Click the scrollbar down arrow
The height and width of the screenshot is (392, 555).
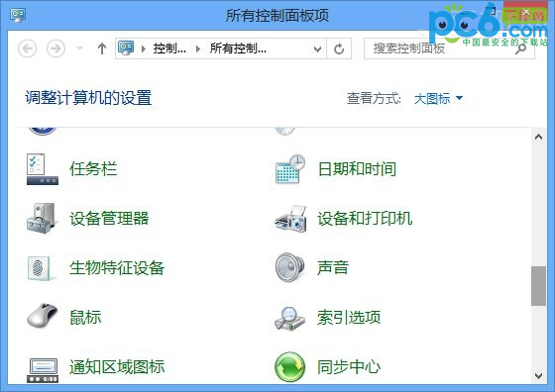coord(538,376)
